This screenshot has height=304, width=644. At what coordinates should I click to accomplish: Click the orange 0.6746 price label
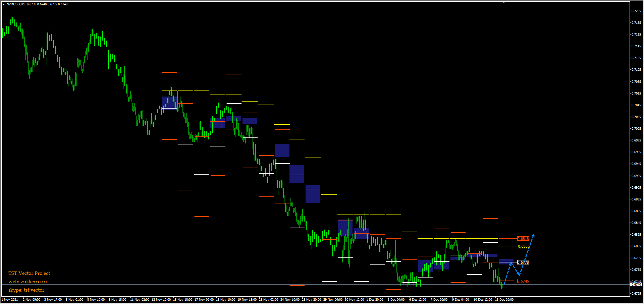523,281
